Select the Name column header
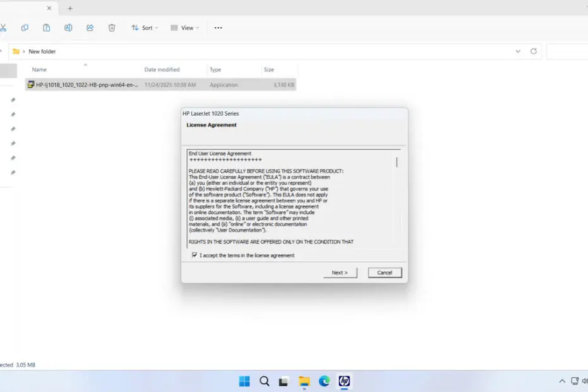The image size is (588, 392). [39, 70]
